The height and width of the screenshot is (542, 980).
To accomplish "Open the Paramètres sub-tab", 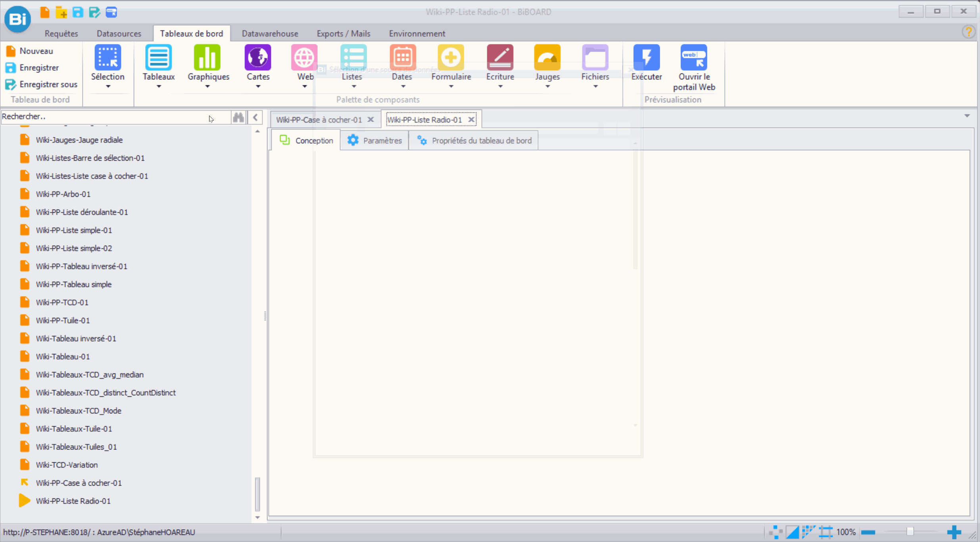I will [375, 140].
